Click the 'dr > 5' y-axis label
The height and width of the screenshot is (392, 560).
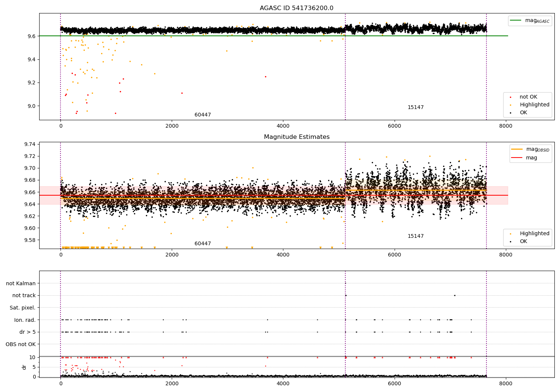pyautogui.click(x=28, y=332)
